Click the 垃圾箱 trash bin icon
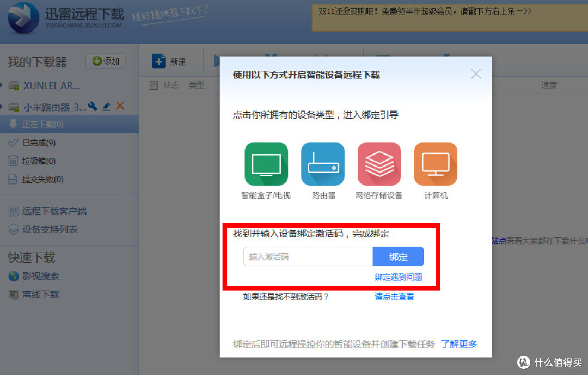The width and height of the screenshot is (588, 375). (13, 161)
